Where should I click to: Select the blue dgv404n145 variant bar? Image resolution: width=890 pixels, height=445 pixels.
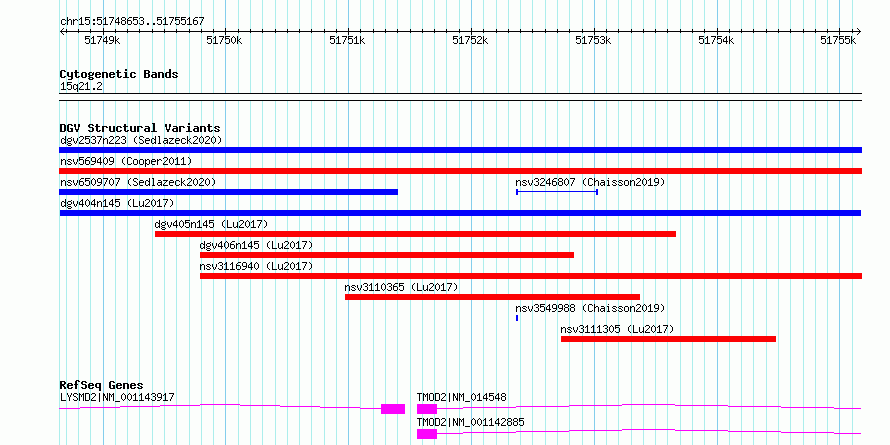(x=460, y=213)
